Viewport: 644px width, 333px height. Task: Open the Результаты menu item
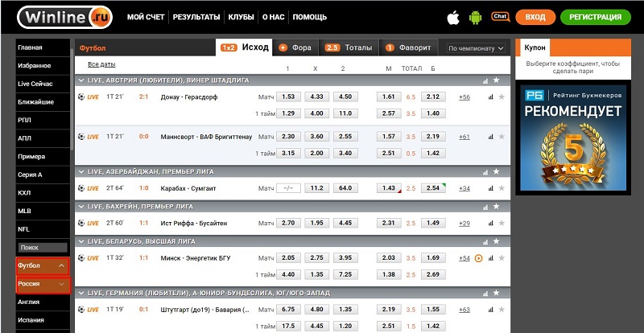pyautogui.click(x=196, y=17)
